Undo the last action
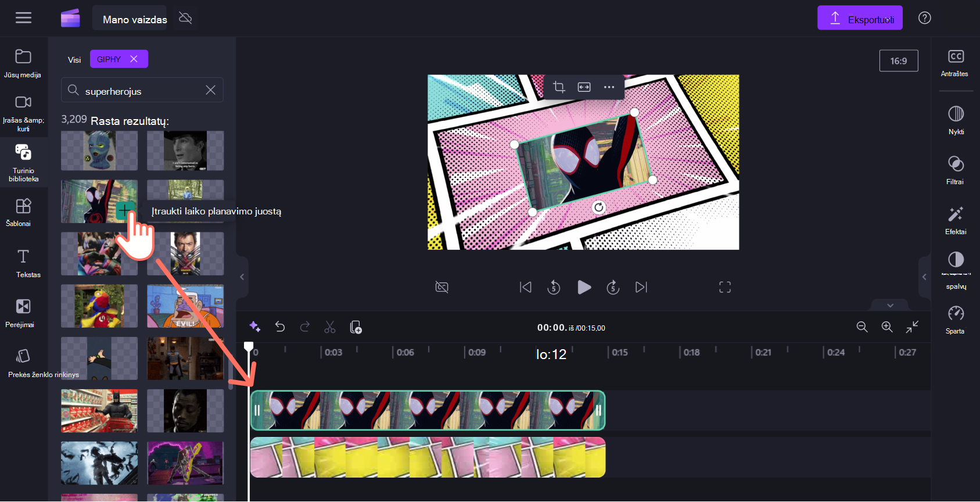The height and width of the screenshot is (502, 980). point(280,327)
